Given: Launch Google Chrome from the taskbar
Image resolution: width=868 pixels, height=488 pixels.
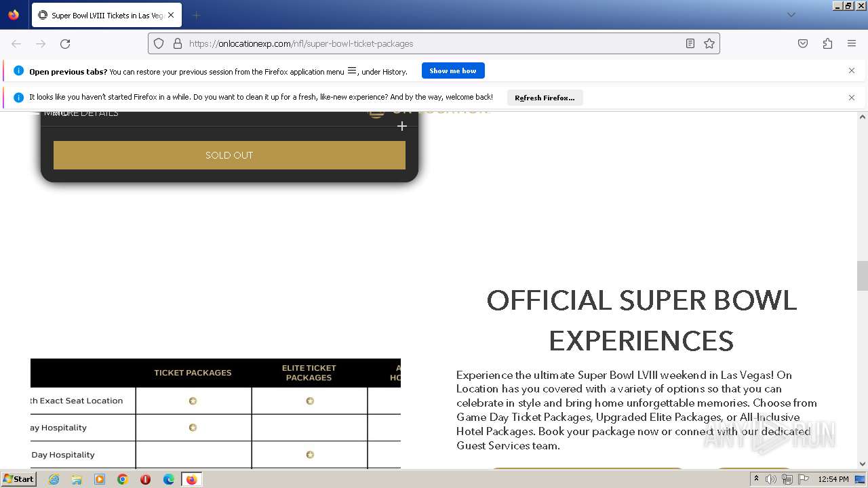Looking at the screenshot, I should (x=122, y=479).
